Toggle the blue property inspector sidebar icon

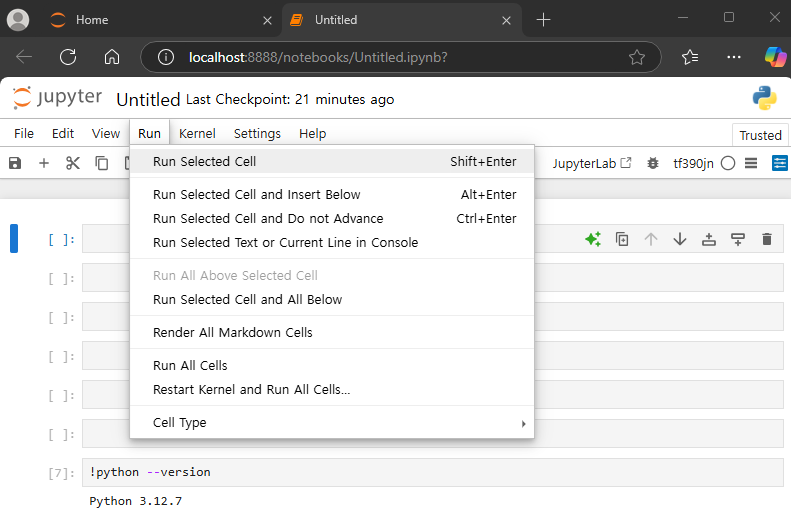pyautogui.click(x=779, y=163)
